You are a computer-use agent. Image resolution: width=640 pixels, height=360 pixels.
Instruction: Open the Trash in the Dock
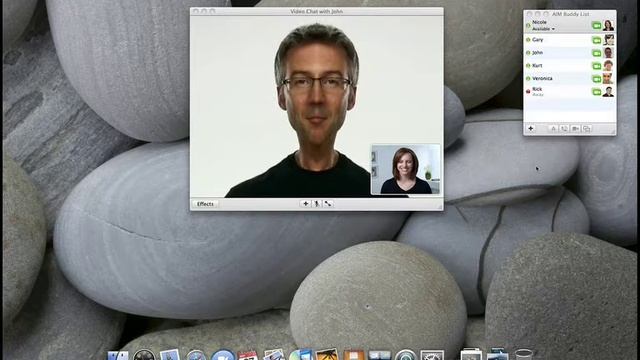(x=524, y=354)
